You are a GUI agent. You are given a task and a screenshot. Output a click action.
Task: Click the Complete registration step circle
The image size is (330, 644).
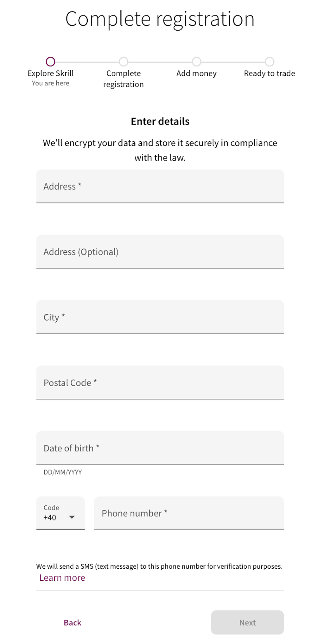123,62
